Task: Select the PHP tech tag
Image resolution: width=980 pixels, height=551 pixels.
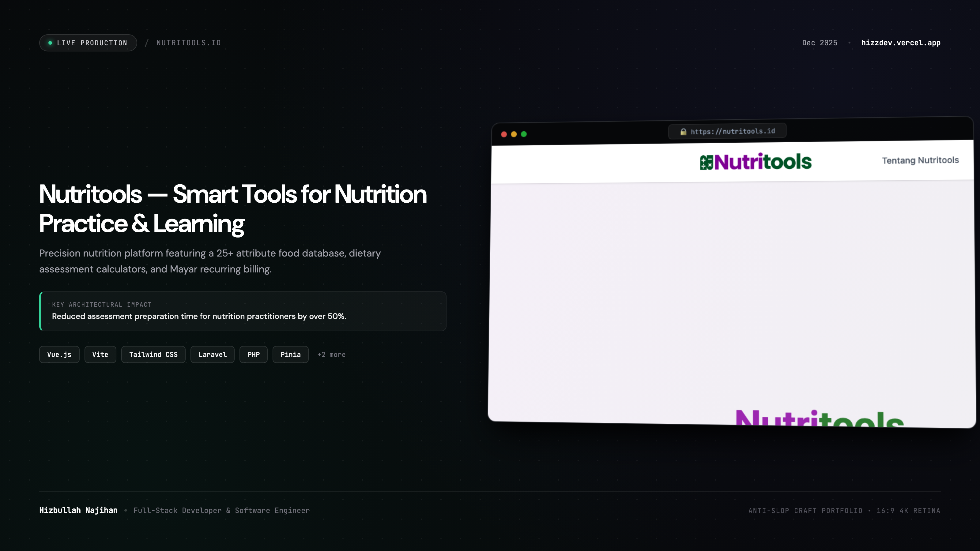Action: (254, 354)
